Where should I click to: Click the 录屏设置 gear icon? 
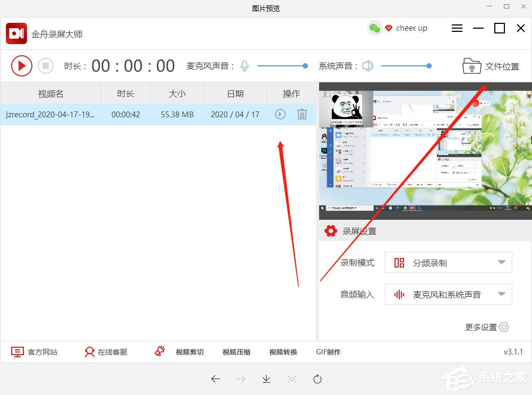click(x=330, y=230)
